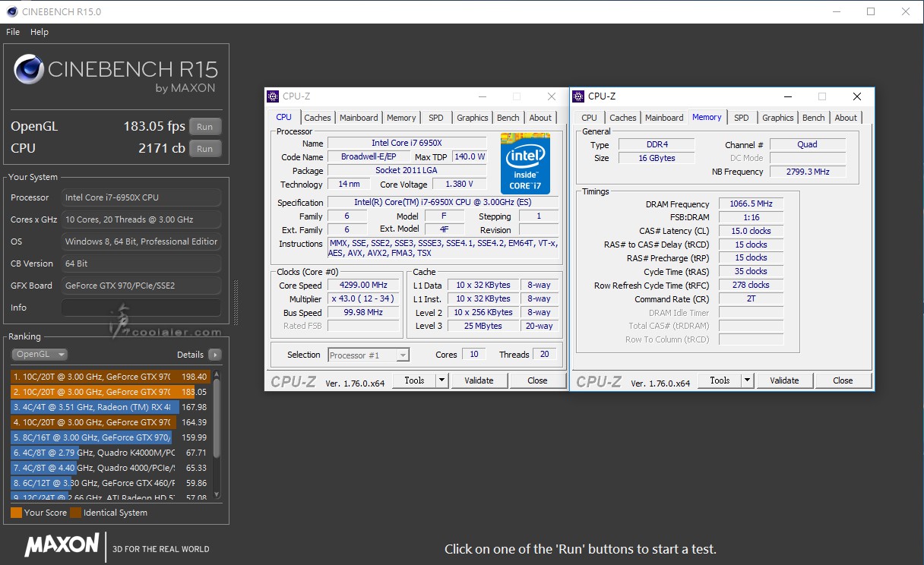Switch to the SPD tab in the Memory window
This screenshot has width=924, height=565.
[742, 118]
